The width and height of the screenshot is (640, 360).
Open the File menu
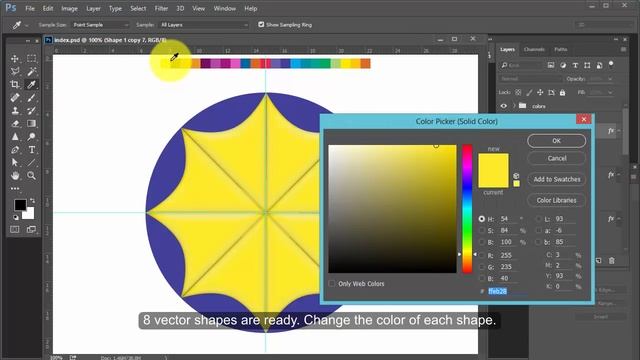click(30, 8)
